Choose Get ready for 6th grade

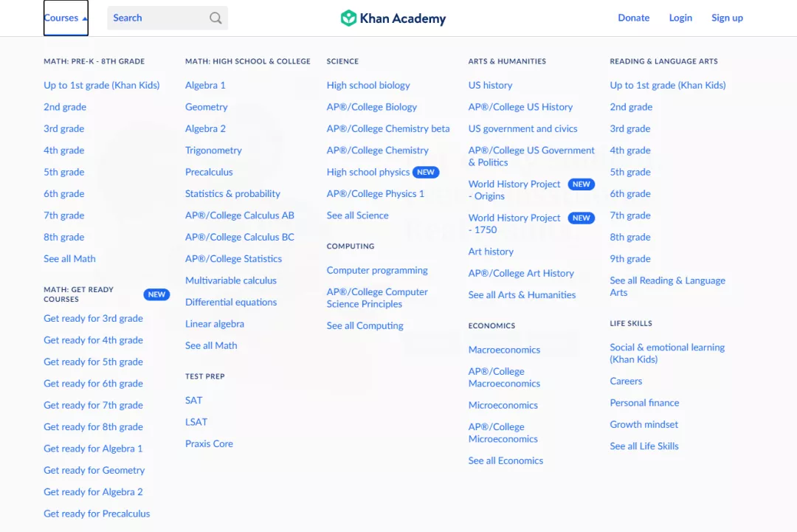coord(93,384)
